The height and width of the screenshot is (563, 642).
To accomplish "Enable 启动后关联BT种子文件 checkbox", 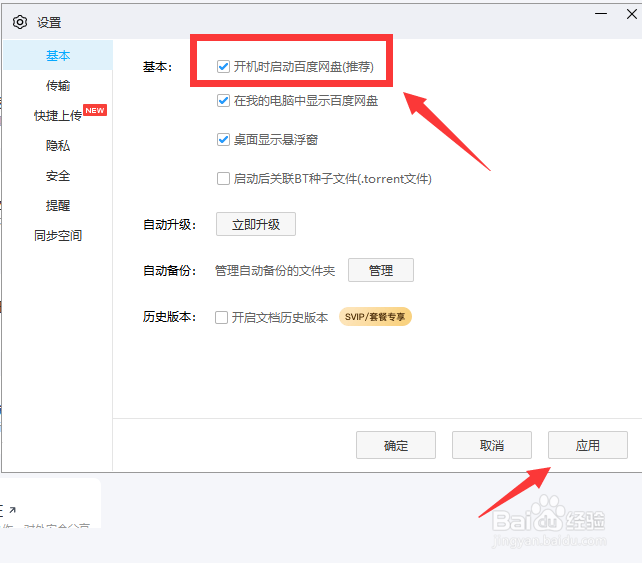I will click(223, 179).
